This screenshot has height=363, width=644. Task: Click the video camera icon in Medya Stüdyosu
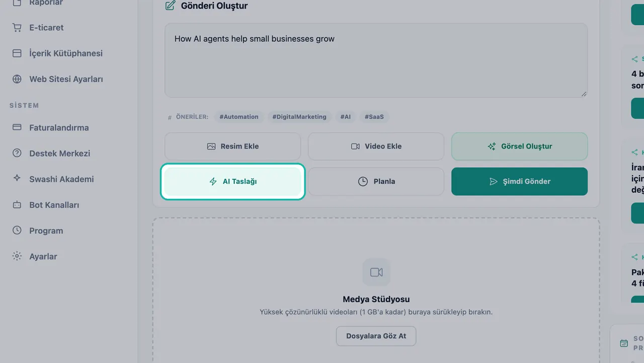pos(376,272)
